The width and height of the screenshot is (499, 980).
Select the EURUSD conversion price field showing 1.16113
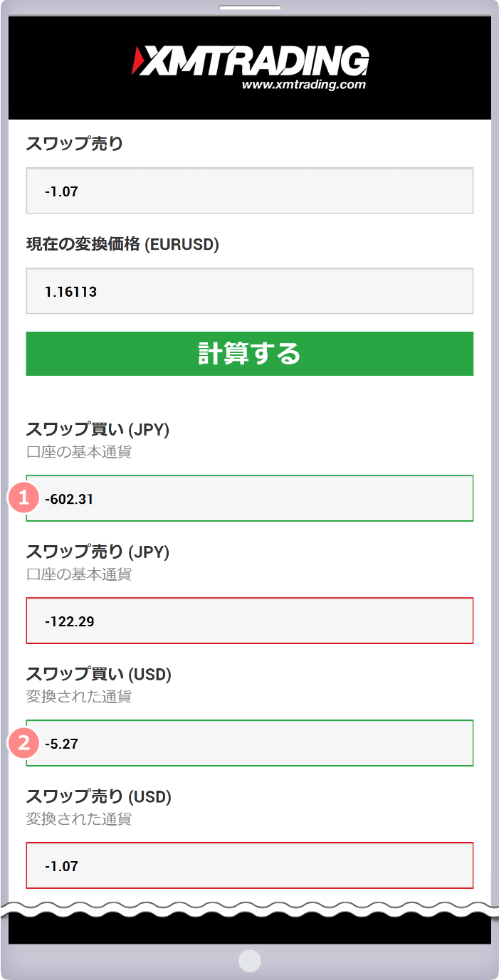[249, 291]
